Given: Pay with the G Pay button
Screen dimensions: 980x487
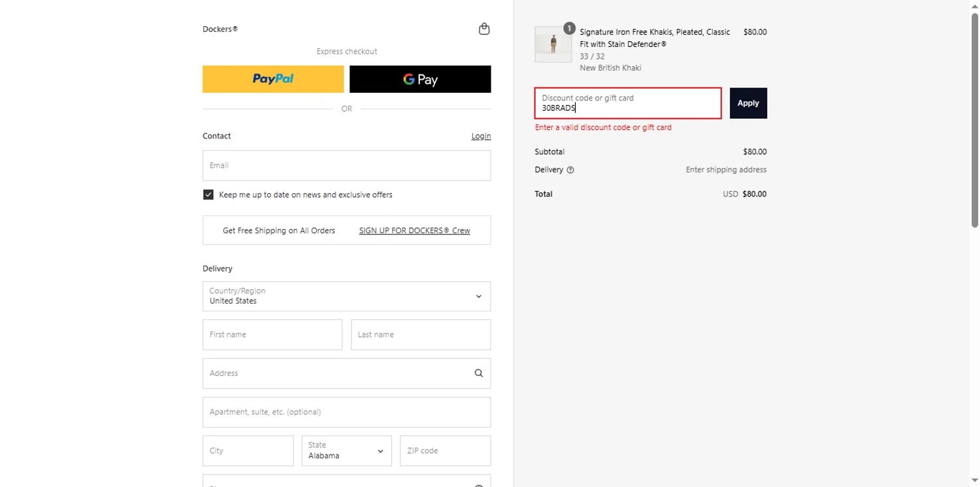Looking at the screenshot, I should pyautogui.click(x=420, y=79).
